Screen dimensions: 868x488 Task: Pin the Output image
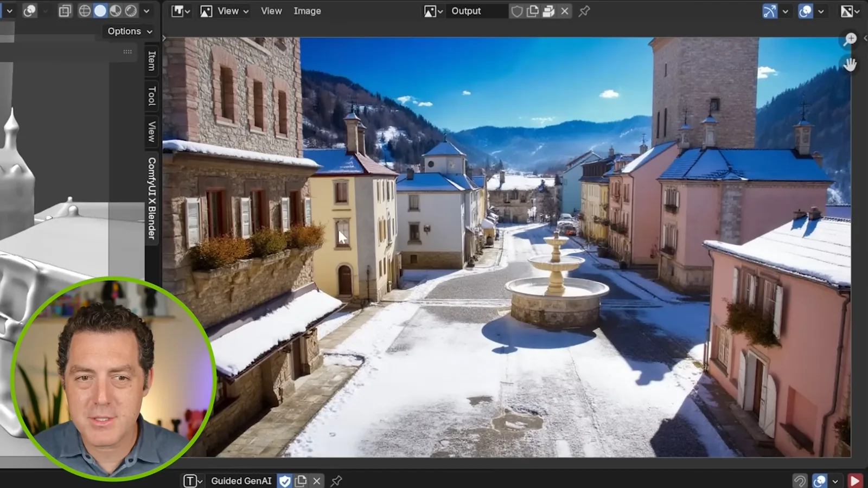(x=584, y=11)
